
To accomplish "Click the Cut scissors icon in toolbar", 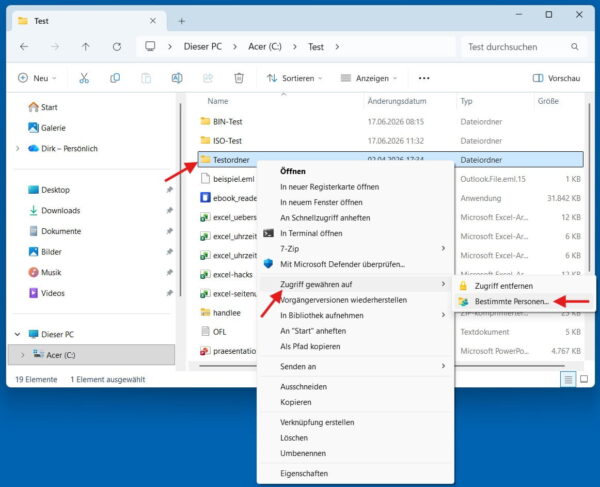I will click(84, 78).
